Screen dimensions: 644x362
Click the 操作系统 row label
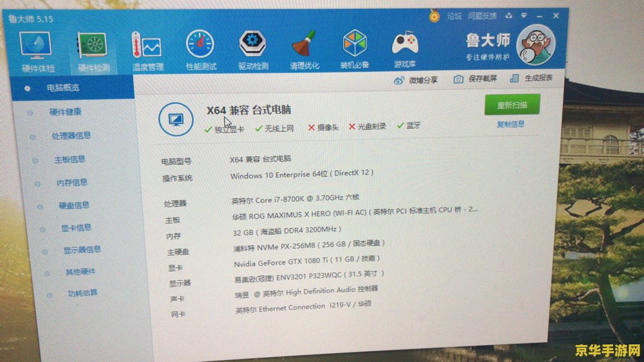tap(177, 178)
